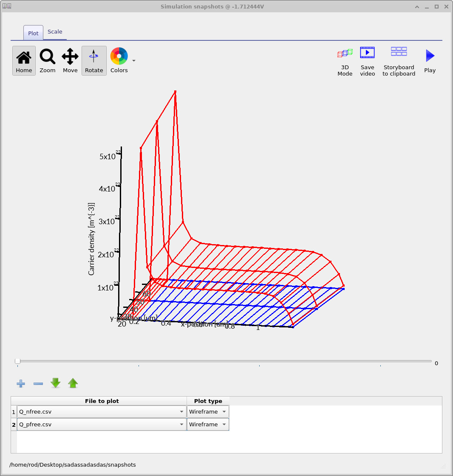Image resolution: width=453 pixels, height=476 pixels.
Task: Select row 2 containing Q_pfree.csv
Action: [x=13, y=424]
